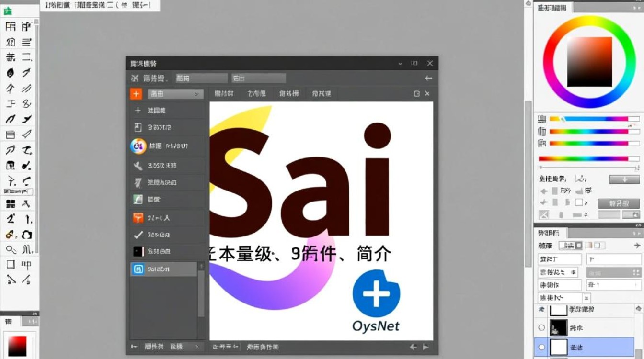The height and width of the screenshot is (359, 644).
Task: Click the black layer thumbnail in the layers panel
Action: [559, 327]
